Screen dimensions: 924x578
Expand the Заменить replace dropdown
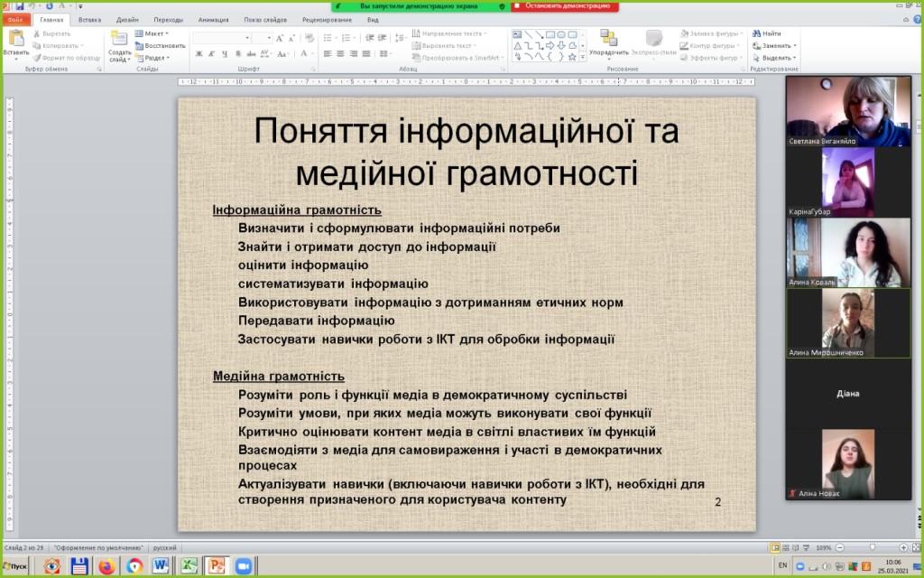point(779,45)
